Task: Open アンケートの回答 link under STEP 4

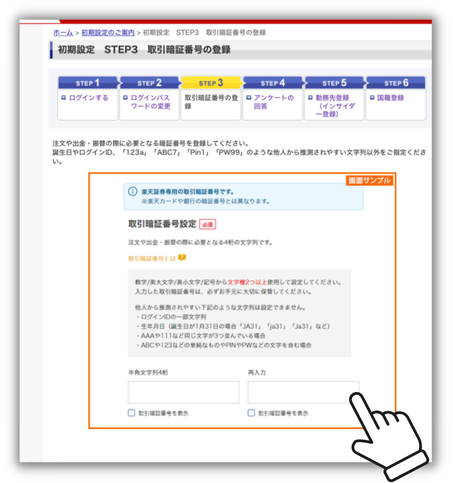Action: point(274,102)
